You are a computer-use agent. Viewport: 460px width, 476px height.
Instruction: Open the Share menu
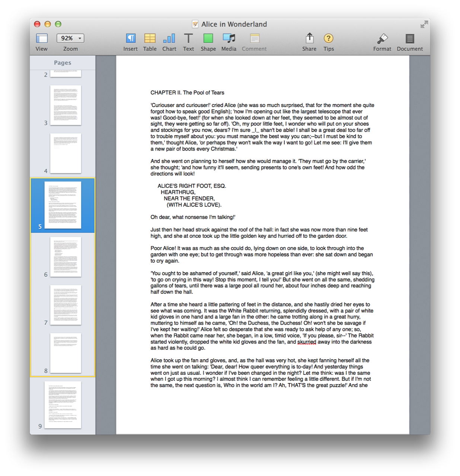[309, 38]
